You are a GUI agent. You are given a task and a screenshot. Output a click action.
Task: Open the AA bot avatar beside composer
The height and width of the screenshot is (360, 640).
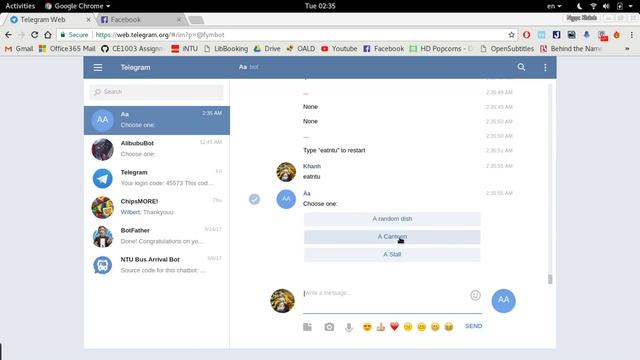point(503,301)
